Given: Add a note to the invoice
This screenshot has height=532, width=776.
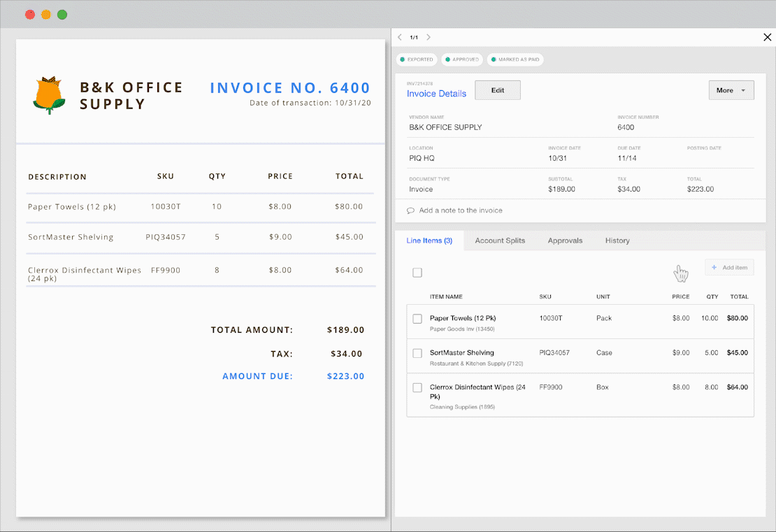Looking at the screenshot, I should [x=461, y=210].
